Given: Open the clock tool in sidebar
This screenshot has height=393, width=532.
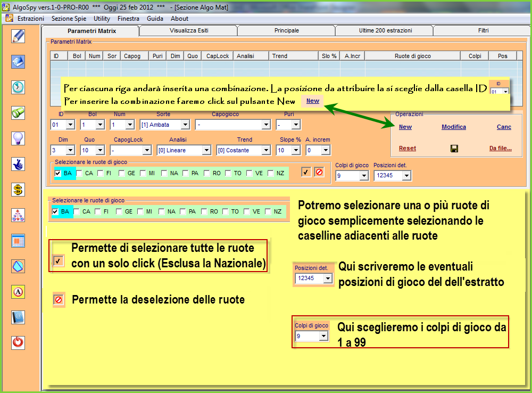Looking at the screenshot, I should (18, 87).
